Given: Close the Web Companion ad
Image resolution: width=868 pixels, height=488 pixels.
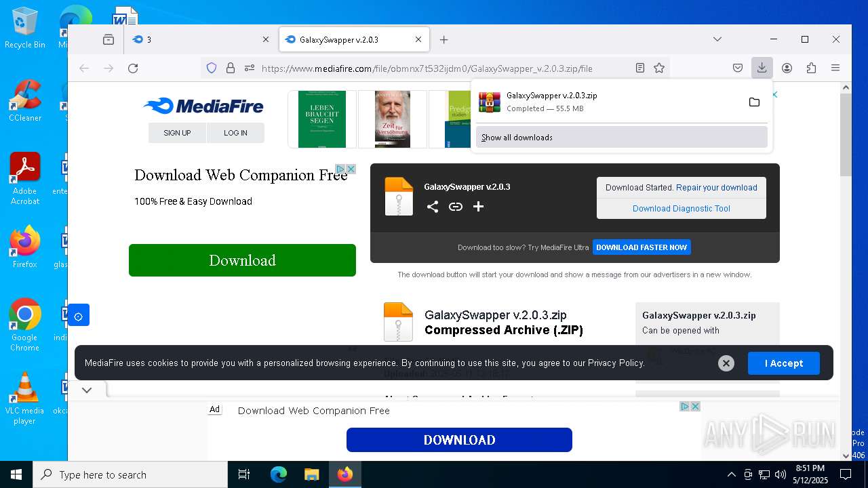Looking at the screenshot, I should tap(351, 169).
